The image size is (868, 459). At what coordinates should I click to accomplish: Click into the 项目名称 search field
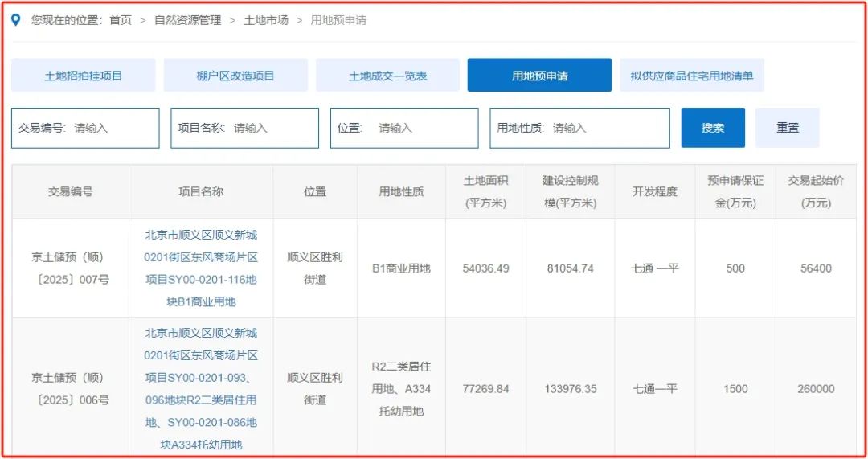(272, 128)
